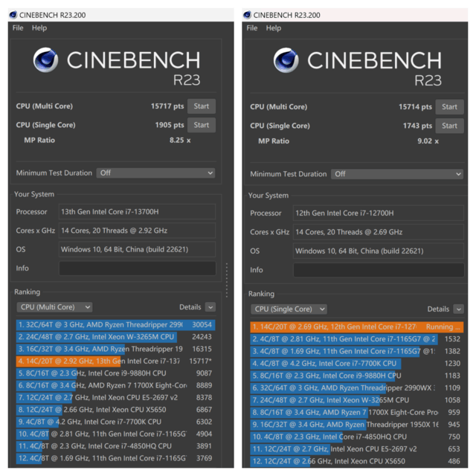Open Minimum Test Duration dropdown in the i7-12700H window
Image resolution: width=476 pixels, height=476 pixels.
coord(397,174)
